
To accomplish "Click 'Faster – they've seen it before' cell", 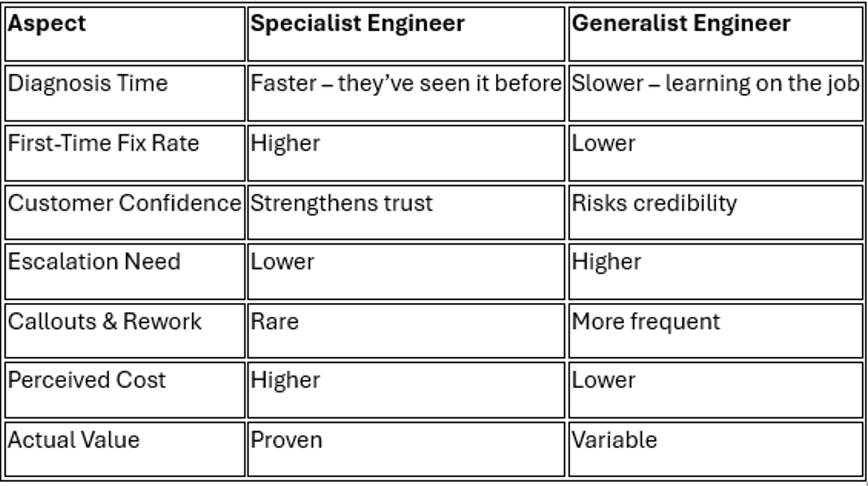I will pyautogui.click(x=406, y=93).
